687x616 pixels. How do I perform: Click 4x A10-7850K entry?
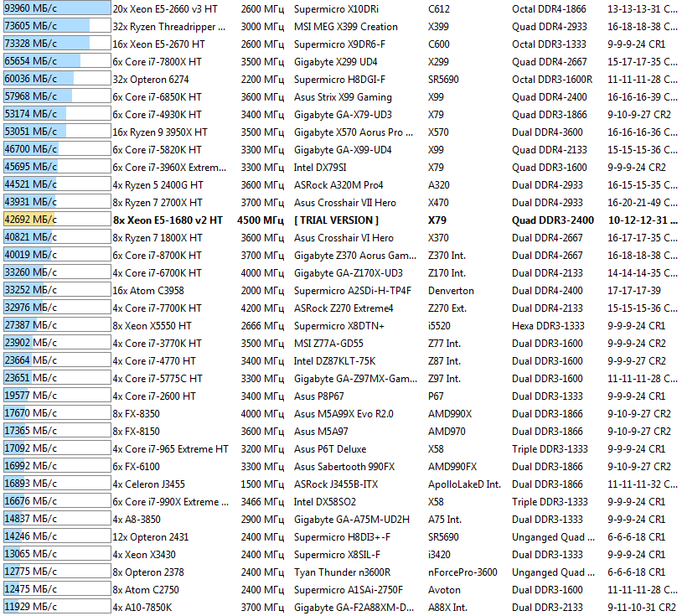142,608
